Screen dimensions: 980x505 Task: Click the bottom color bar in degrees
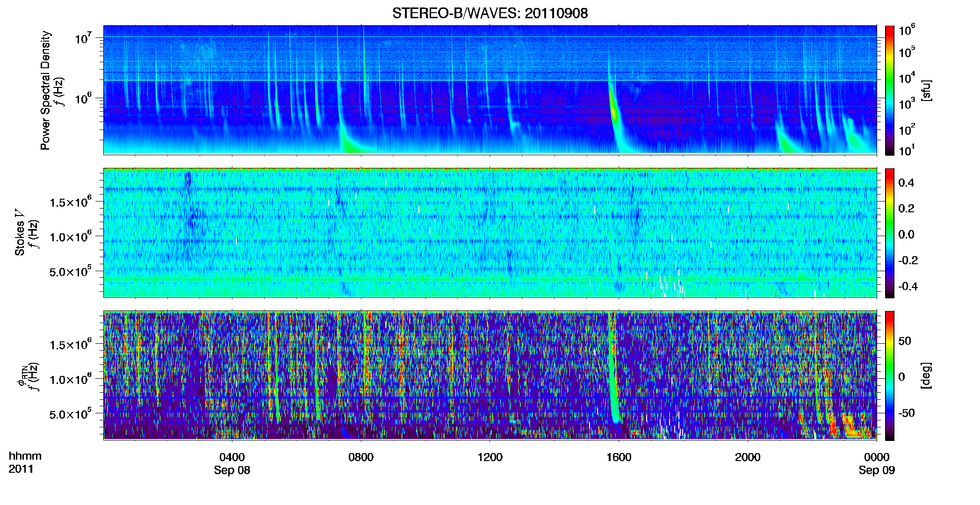[890, 375]
